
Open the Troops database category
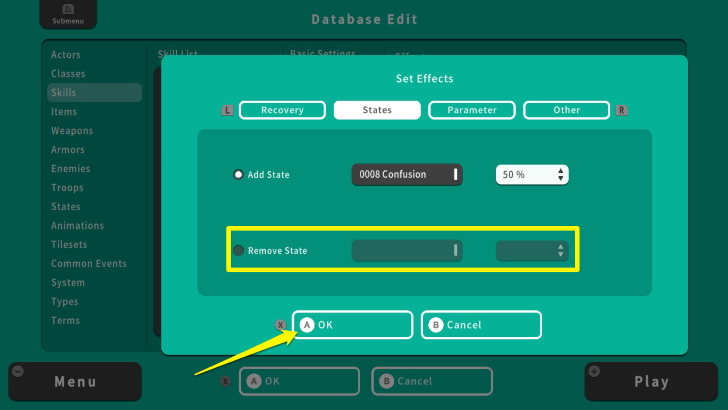[x=67, y=188]
